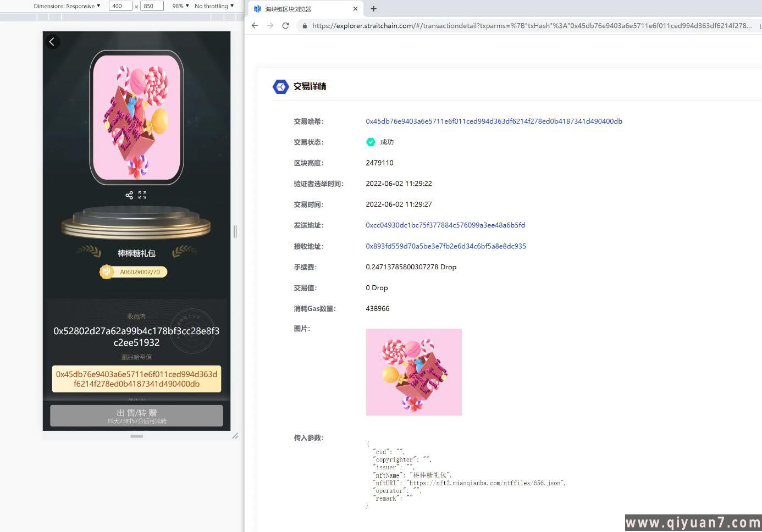Close the 海峡链区块浏览器 tab
Viewport: 762px width, 532px height.
355,9
